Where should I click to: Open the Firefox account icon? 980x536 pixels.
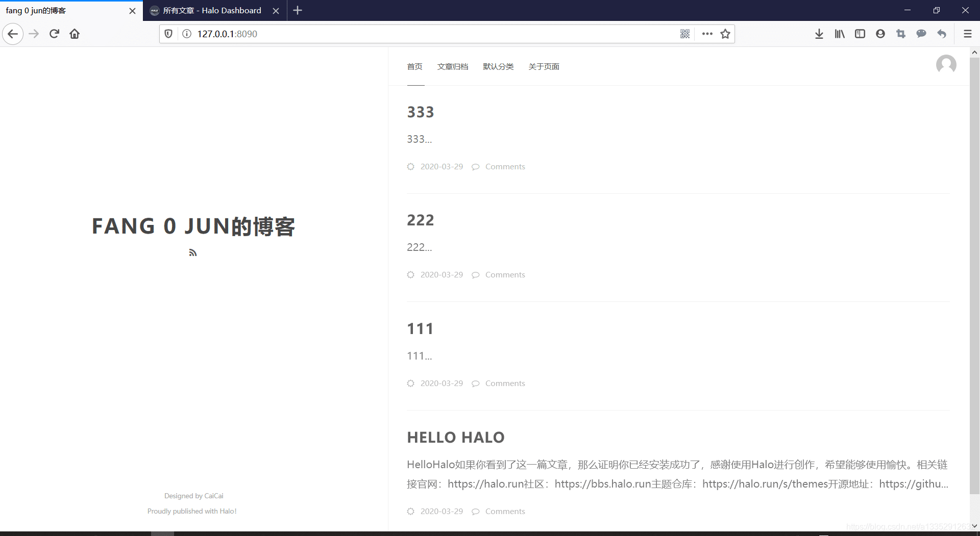tap(880, 34)
